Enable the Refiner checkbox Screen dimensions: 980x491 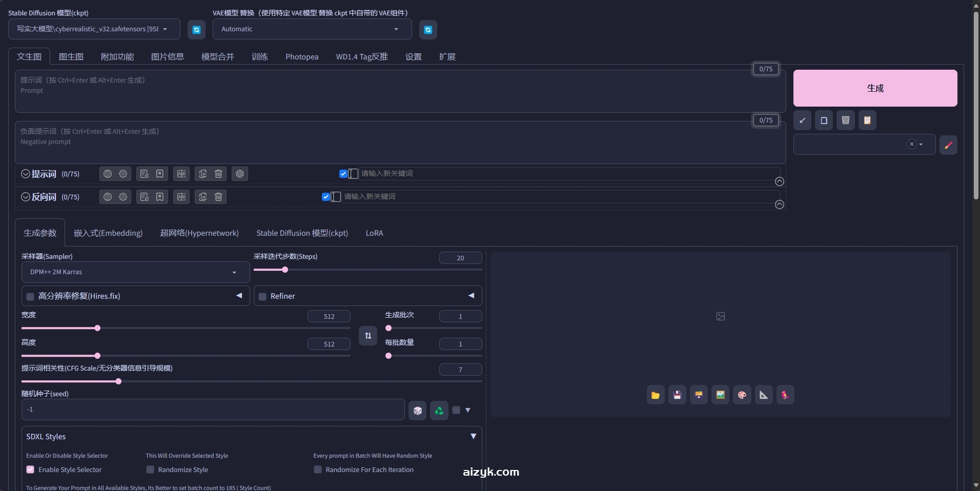pos(262,296)
